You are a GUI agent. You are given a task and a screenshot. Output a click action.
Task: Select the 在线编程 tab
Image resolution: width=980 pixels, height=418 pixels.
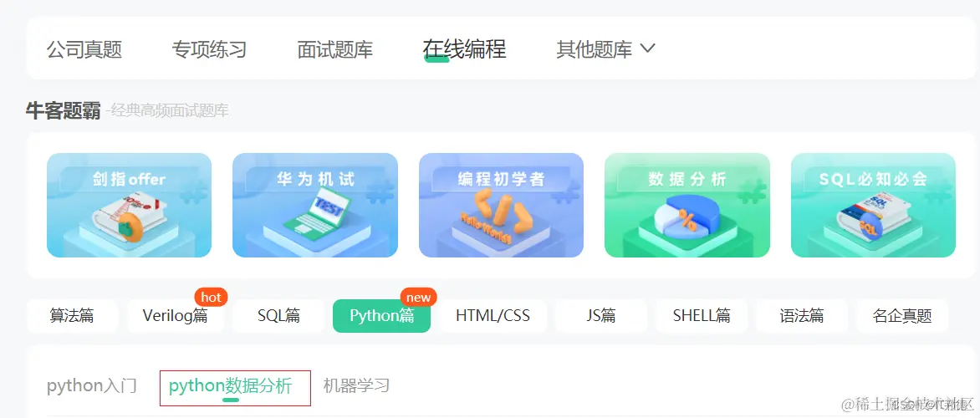464,48
